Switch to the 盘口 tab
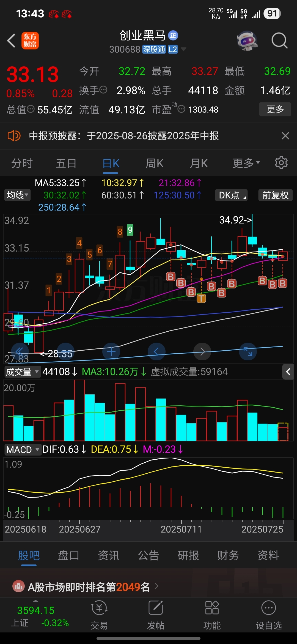 point(69,555)
